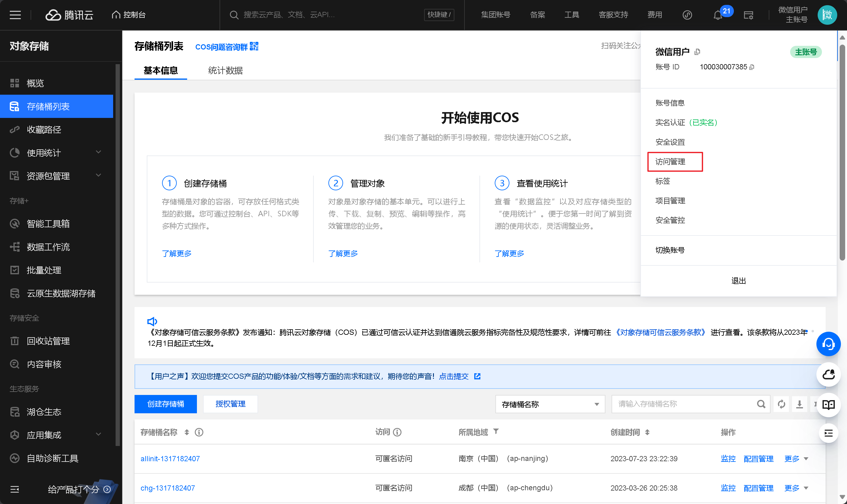The image size is (847, 504).
Task: Click the download bucket list icon
Action: click(799, 404)
